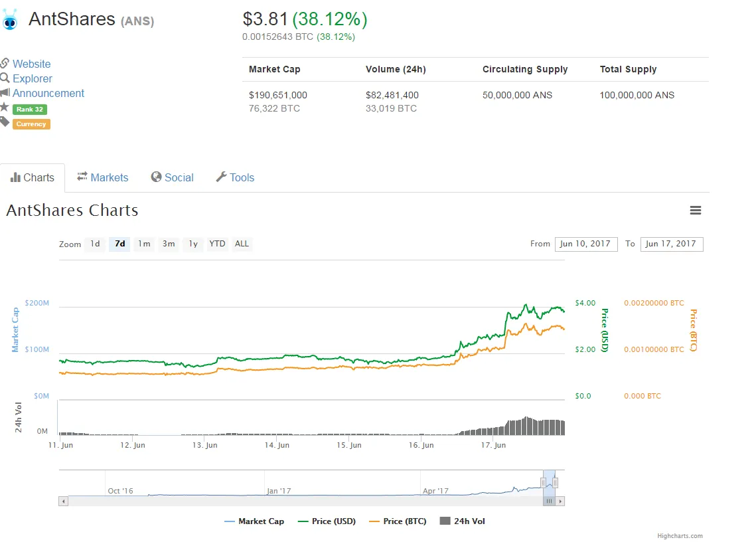Click the navigator scrollbar right arrow
Screen dimensions: 756x544
point(560,501)
